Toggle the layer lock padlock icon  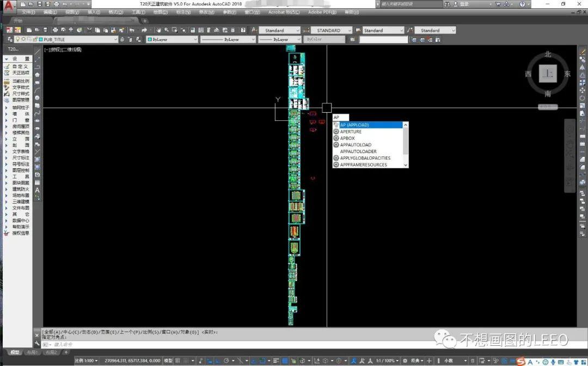point(35,39)
